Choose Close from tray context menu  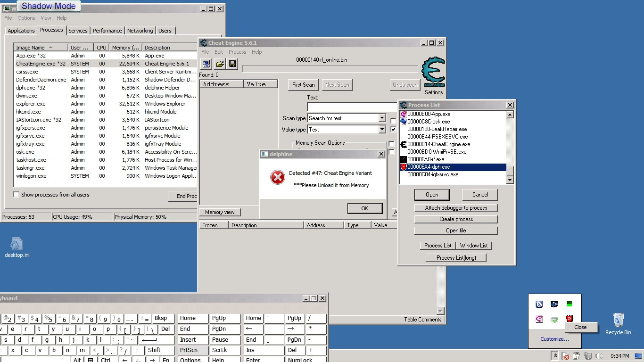(580, 327)
